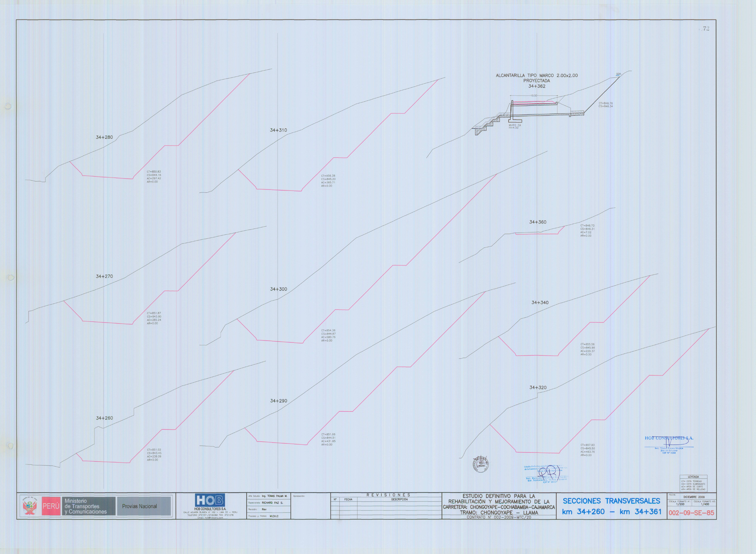Click "CT=850.83" in section 34+280 data

click(x=154, y=172)
